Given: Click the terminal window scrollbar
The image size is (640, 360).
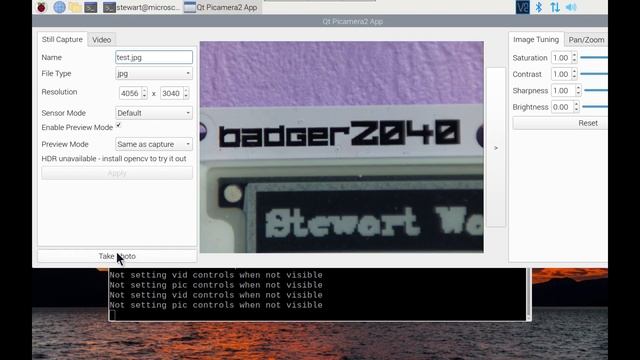Looking at the screenshot, I should [529, 294].
